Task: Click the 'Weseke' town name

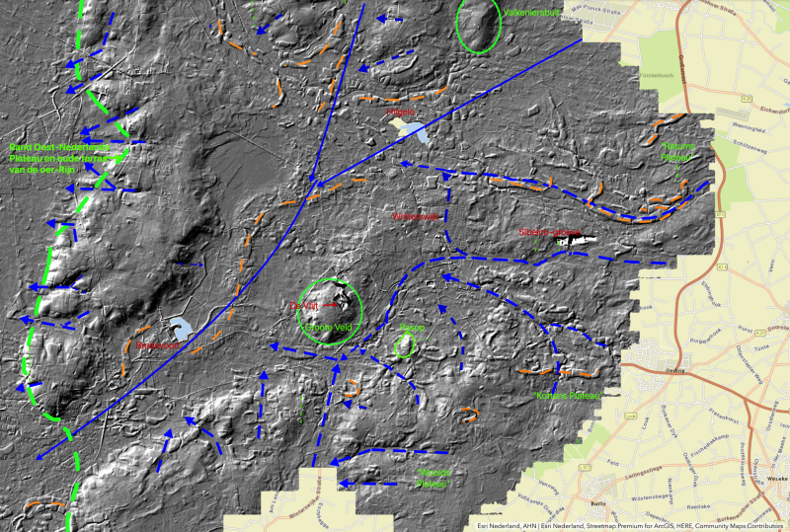Action: tap(776, 478)
